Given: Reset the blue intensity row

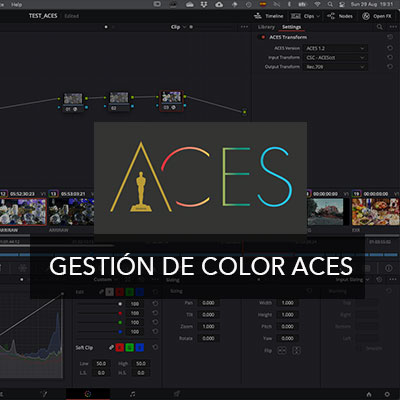Looking at the screenshot, I should click(x=155, y=331).
